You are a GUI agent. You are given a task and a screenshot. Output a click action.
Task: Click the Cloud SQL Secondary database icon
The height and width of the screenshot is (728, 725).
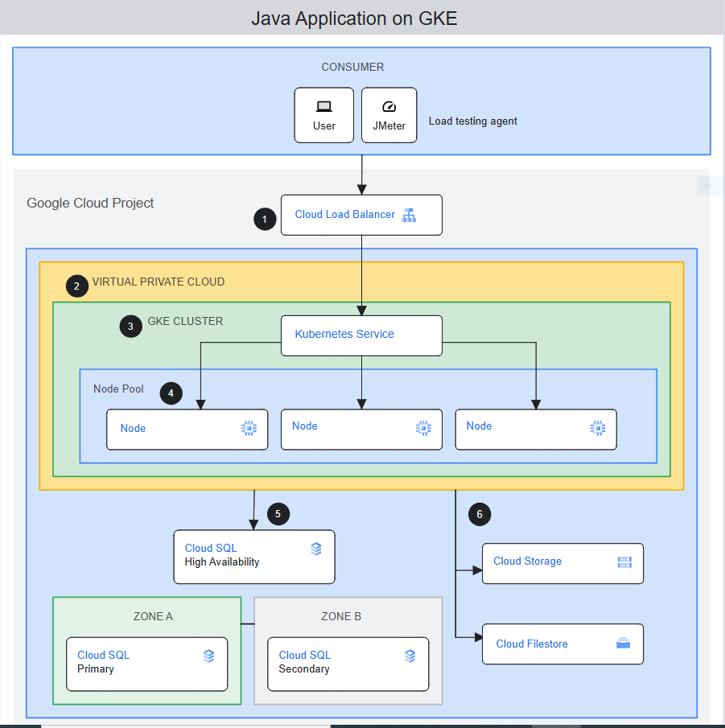(410, 656)
